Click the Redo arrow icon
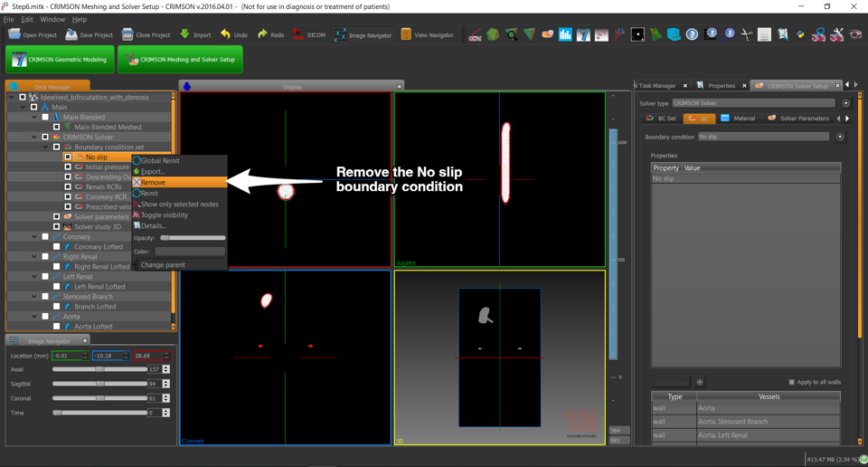868x467 pixels. tap(262, 34)
